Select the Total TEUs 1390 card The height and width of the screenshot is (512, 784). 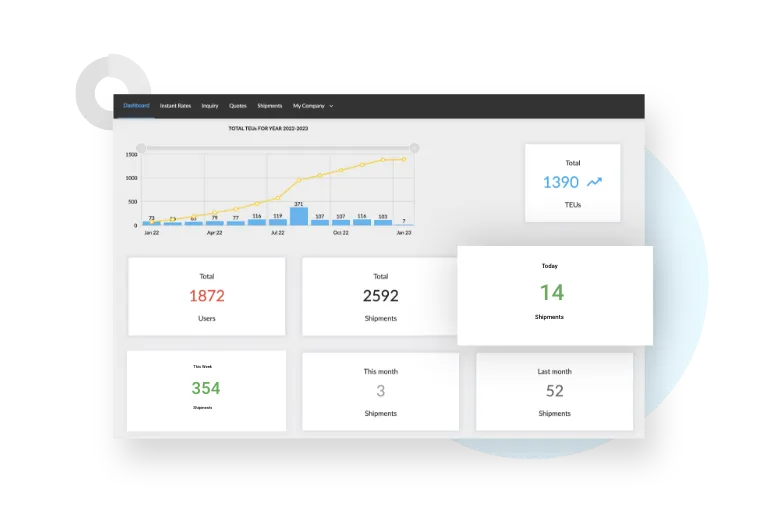[x=572, y=183]
